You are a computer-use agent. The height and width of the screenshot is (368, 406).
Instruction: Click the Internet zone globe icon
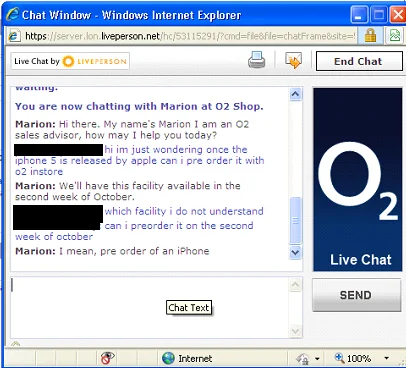(168, 358)
